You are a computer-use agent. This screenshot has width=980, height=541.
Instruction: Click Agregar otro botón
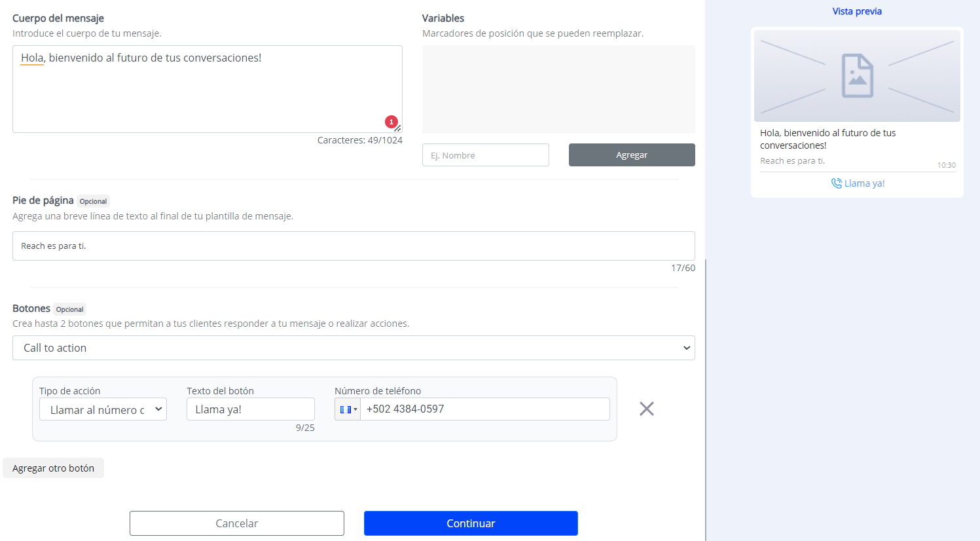coord(53,468)
